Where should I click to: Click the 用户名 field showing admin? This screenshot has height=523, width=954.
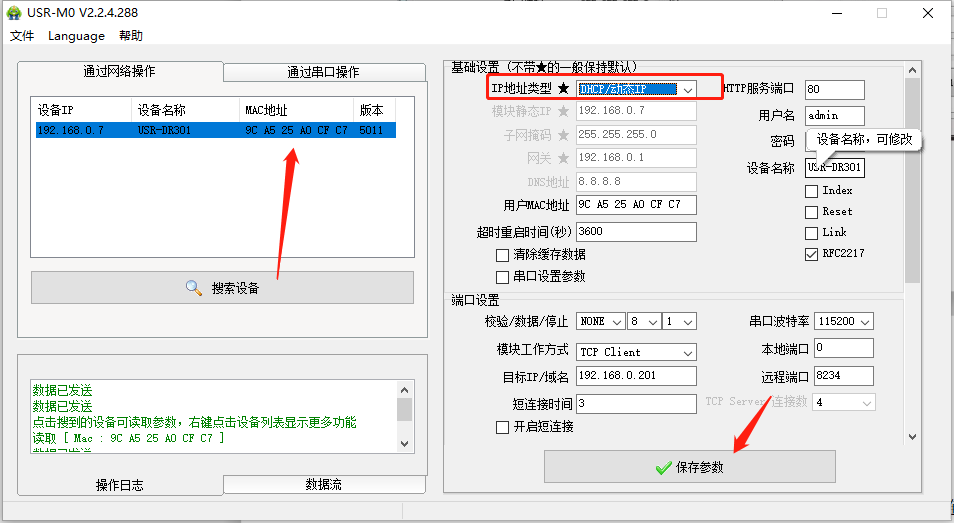[835, 116]
